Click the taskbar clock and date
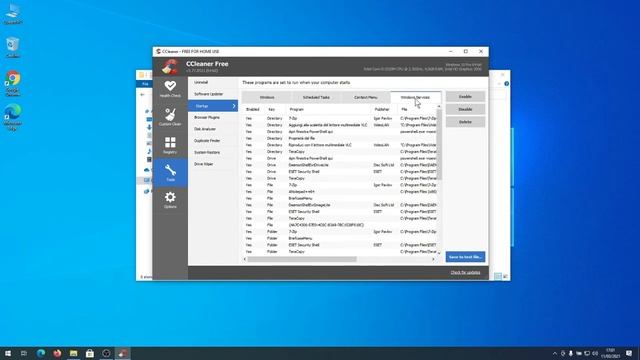 610,353
